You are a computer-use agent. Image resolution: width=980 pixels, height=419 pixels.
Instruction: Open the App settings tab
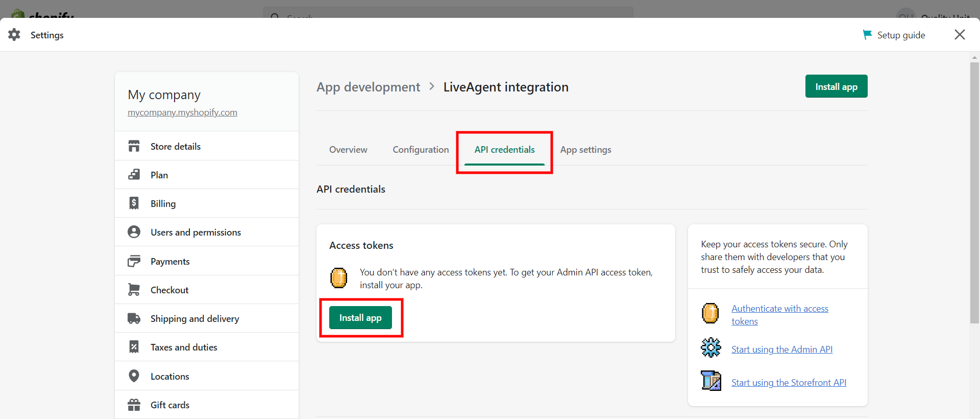coord(585,150)
